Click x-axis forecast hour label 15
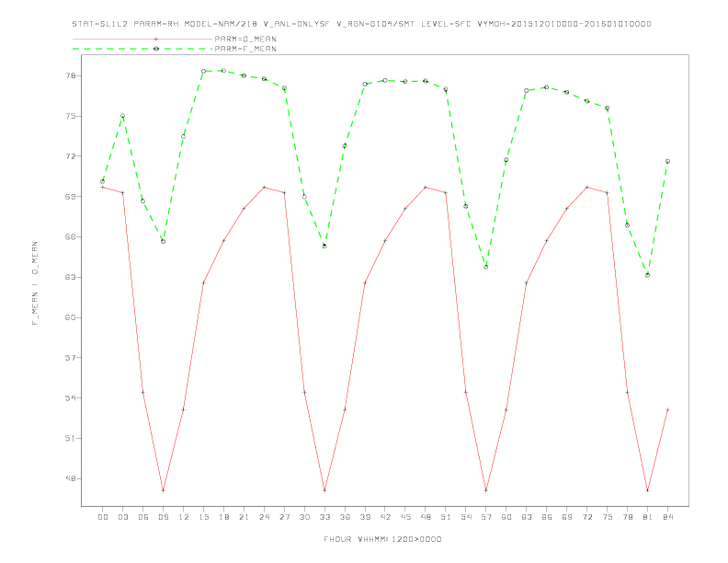The height and width of the screenshot is (563, 728). pyautogui.click(x=203, y=517)
